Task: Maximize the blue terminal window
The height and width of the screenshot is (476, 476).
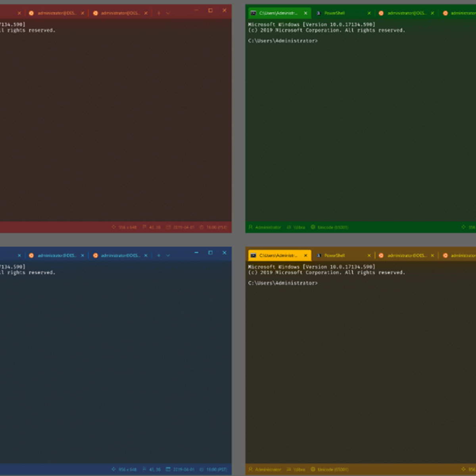Action: coord(210,253)
